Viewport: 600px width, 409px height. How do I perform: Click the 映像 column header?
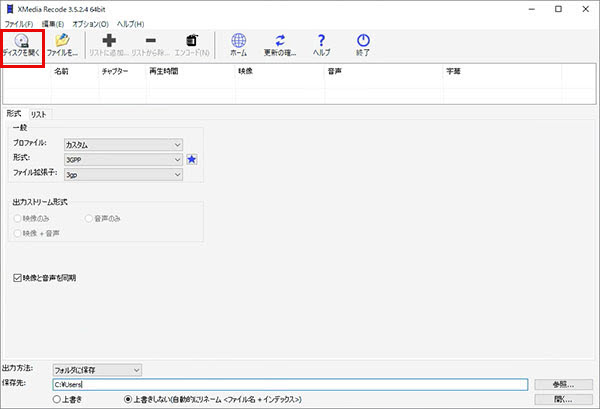(x=280, y=71)
